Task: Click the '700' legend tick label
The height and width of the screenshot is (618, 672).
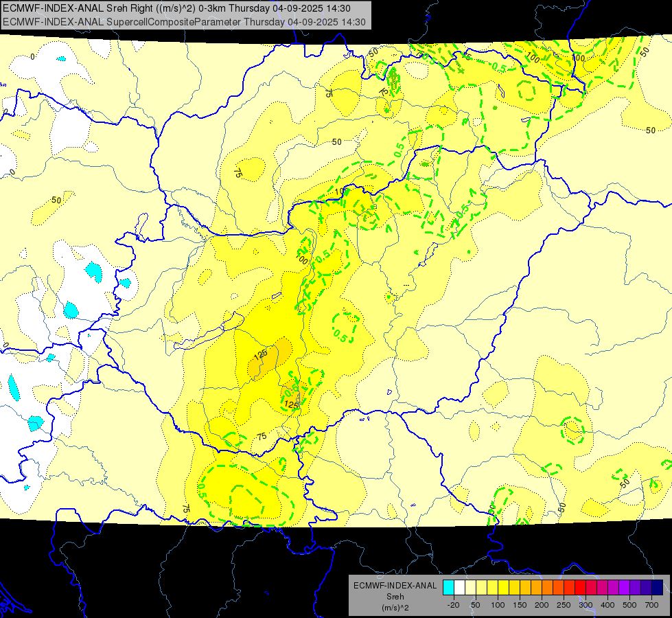Action: tap(652, 605)
